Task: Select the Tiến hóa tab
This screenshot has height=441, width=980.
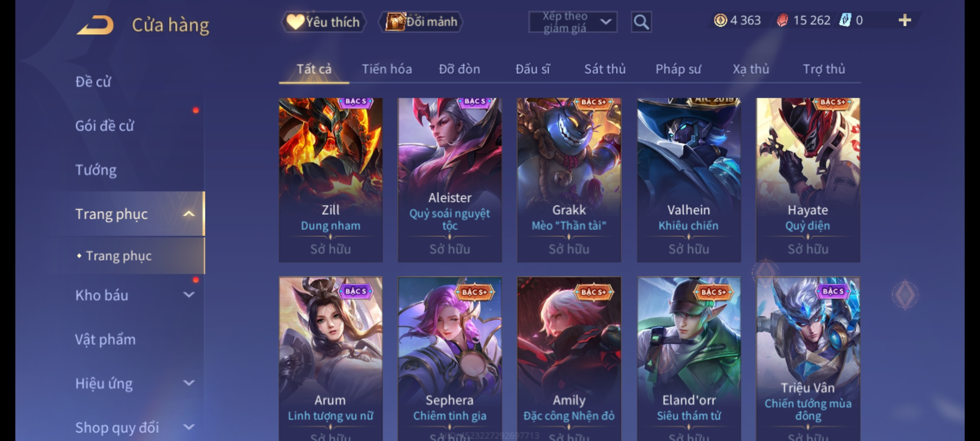Action: click(387, 69)
